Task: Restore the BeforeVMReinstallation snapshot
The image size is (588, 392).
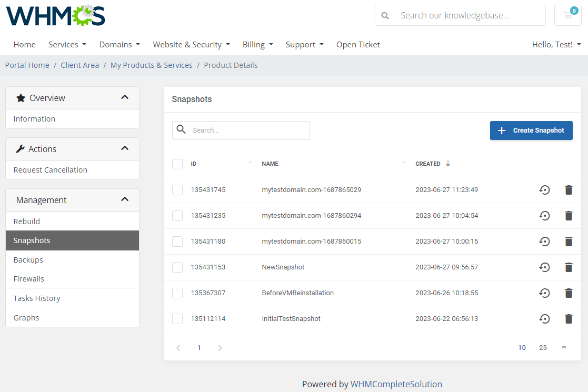Action: [545, 293]
